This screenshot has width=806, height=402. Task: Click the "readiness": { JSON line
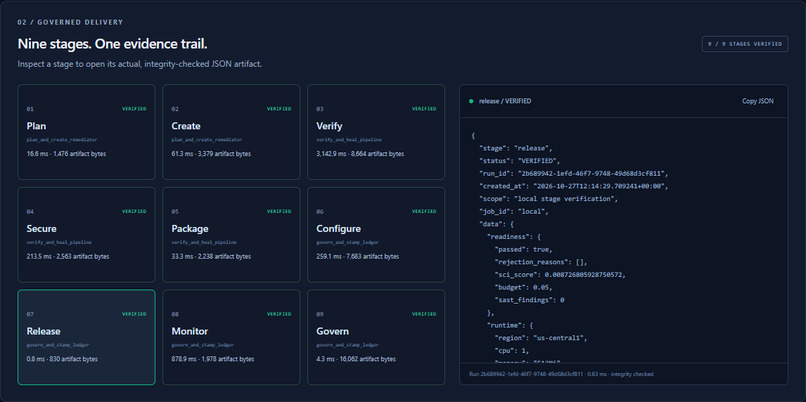514,236
